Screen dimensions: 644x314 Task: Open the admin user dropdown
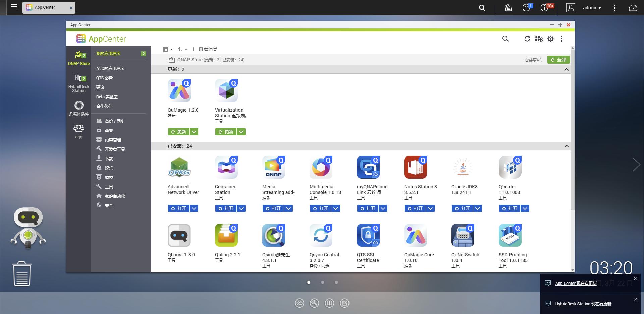592,8
